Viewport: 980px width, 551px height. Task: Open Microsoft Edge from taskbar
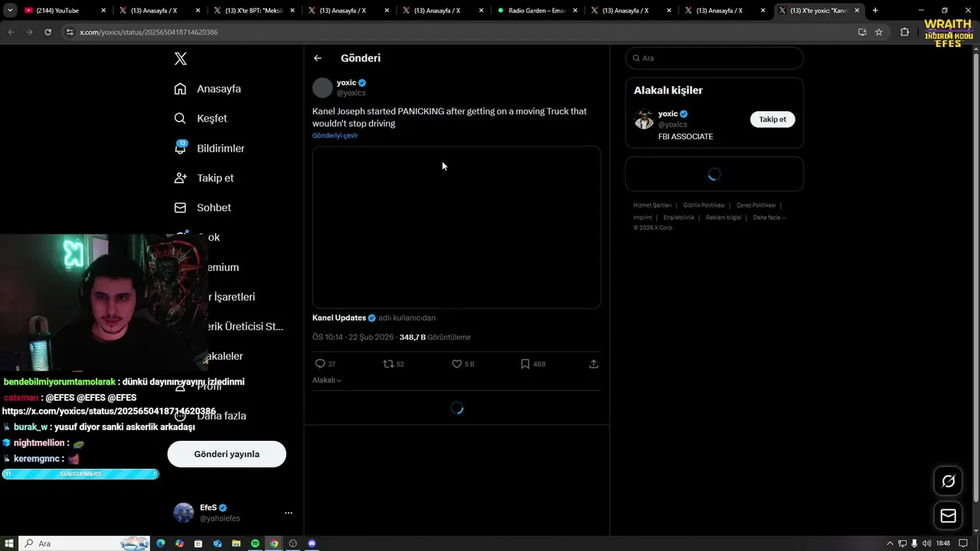(161, 543)
